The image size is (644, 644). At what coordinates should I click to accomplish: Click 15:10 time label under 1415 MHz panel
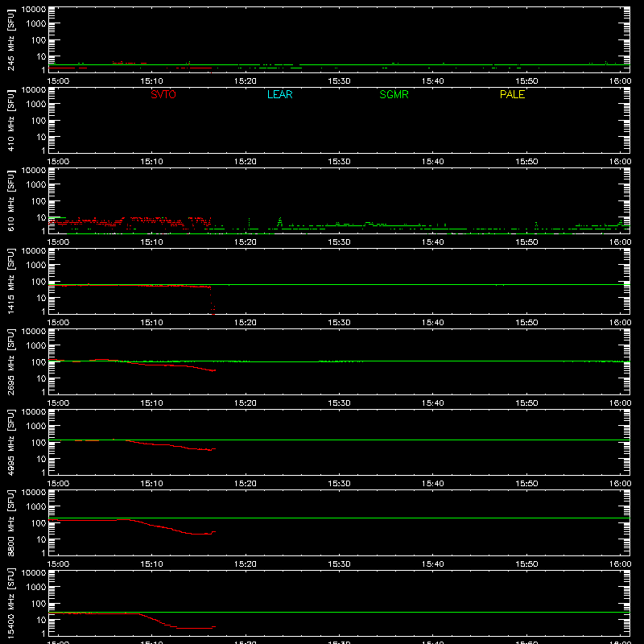pyautogui.click(x=151, y=323)
